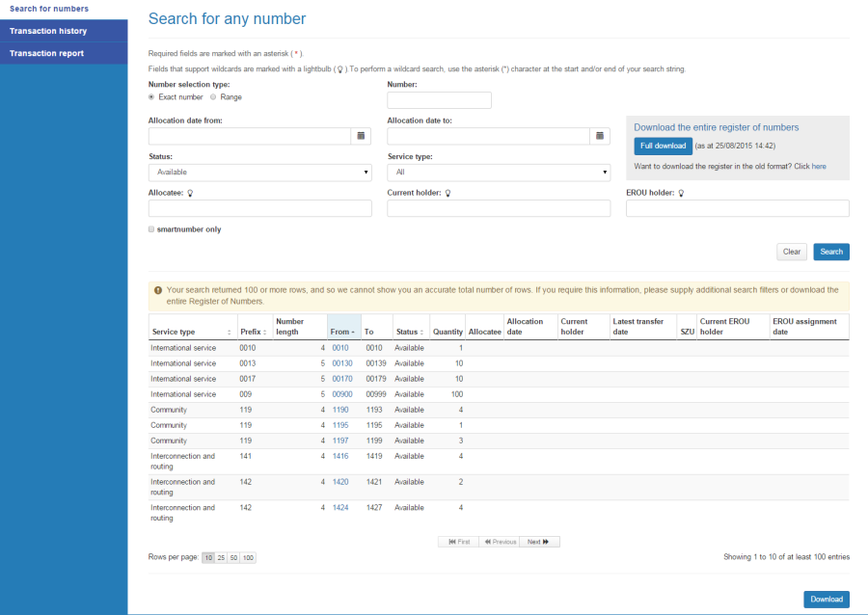Screen dimensions: 868x615
Task: Click the lightbulb icon next to Current holder
Action: (446, 193)
